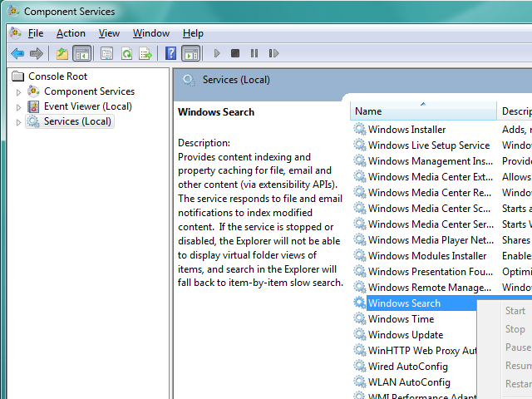
Task: Open the View menu
Action: [109, 33]
